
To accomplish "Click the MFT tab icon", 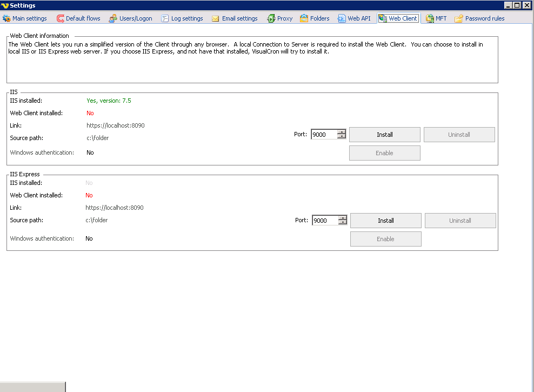I will tap(430, 18).
